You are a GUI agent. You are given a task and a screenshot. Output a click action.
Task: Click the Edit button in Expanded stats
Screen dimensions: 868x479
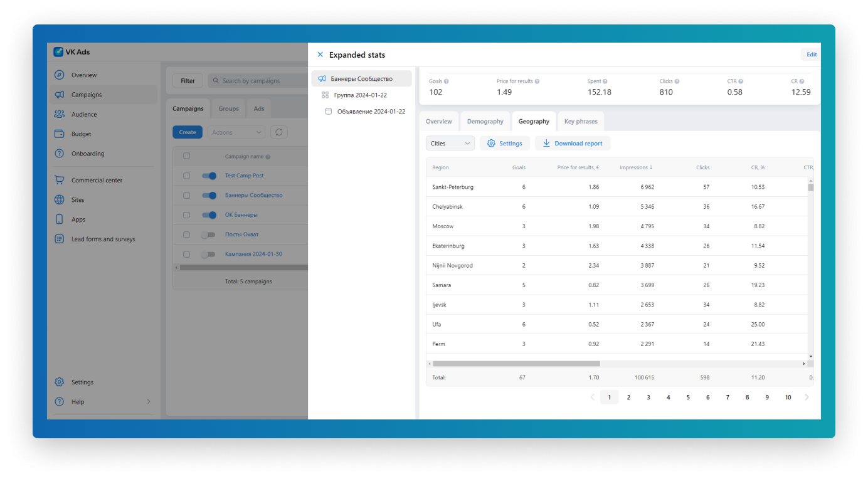[811, 55]
